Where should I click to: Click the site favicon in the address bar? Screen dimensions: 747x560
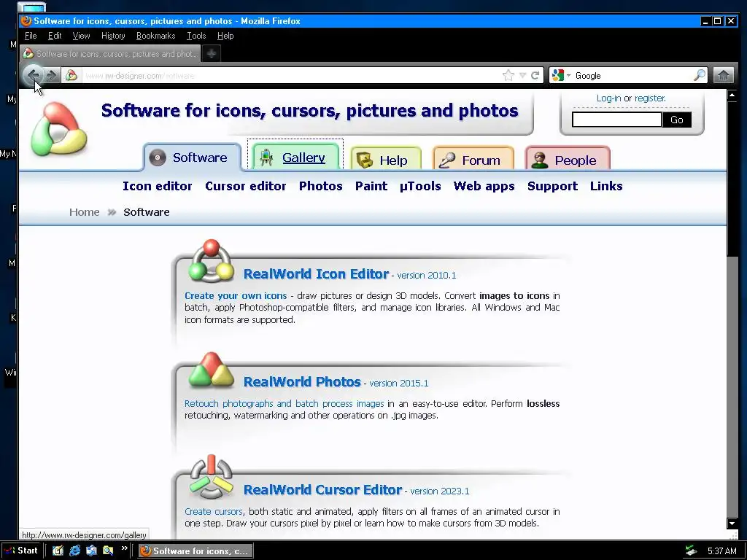71,75
